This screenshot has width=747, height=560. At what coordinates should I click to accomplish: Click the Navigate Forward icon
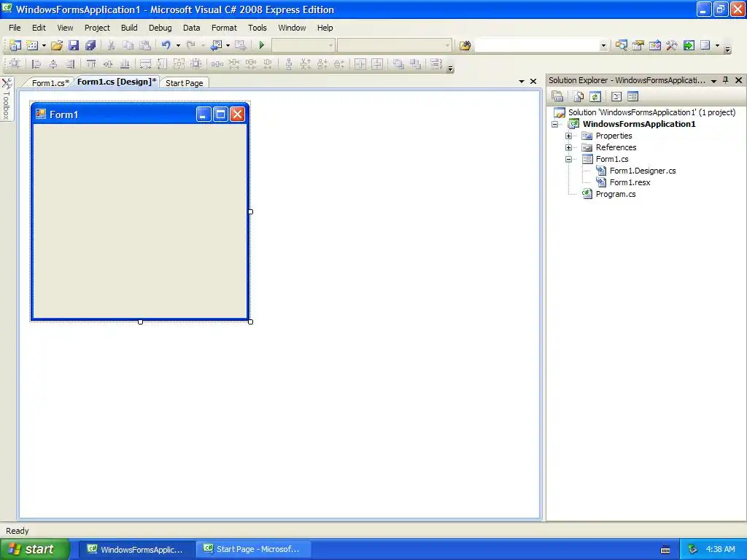point(241,45)
